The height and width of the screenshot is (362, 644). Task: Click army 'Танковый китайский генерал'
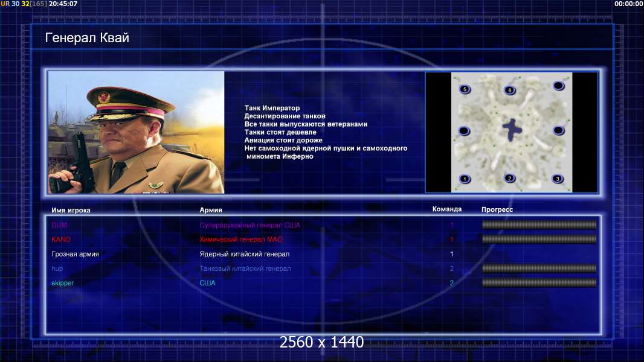(x=245, y=268)
